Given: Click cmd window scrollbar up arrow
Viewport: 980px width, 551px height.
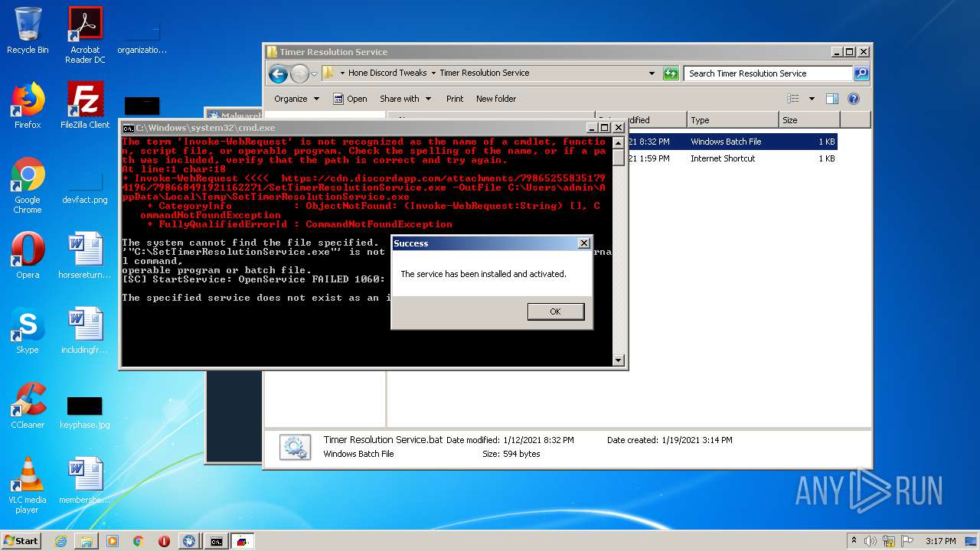Looking at the screenshot, I should pyautogui.click(x=619, y=142).
